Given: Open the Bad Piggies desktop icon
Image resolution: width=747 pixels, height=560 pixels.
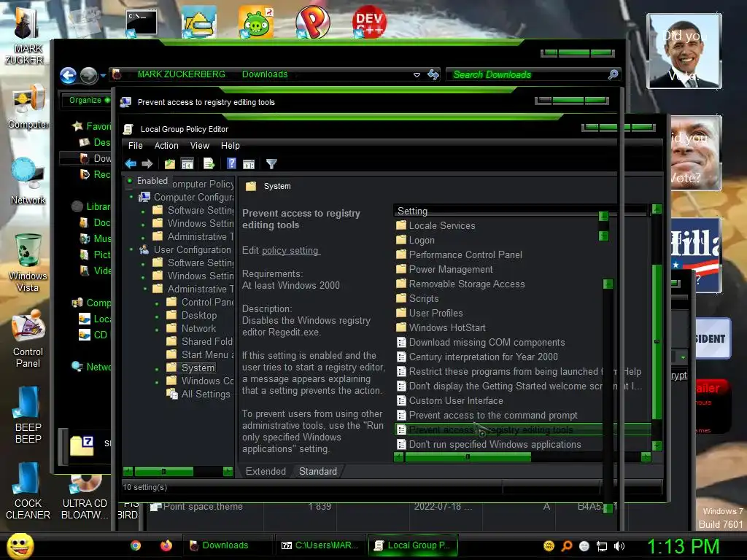Looking at the screenshot, I should (256, 22).
